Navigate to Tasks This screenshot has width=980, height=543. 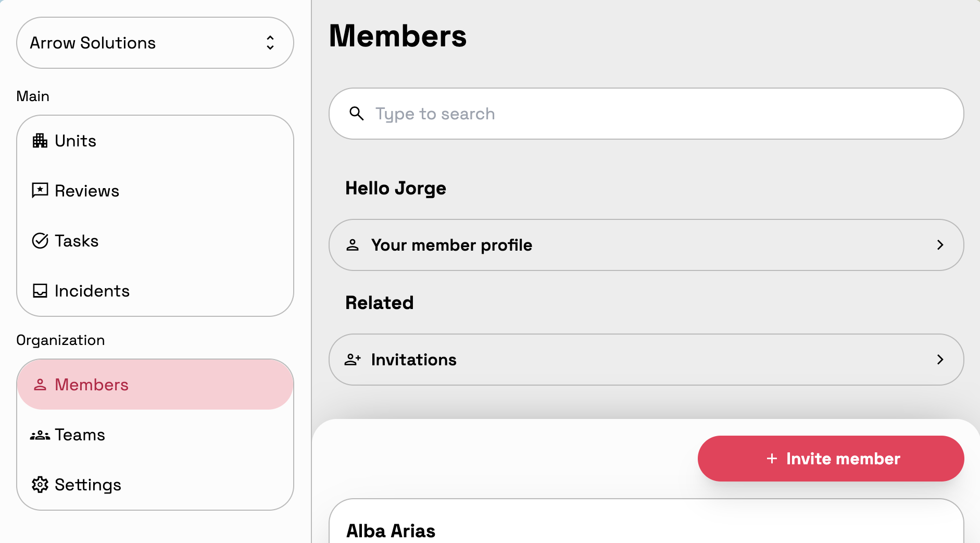pos(155,241)
